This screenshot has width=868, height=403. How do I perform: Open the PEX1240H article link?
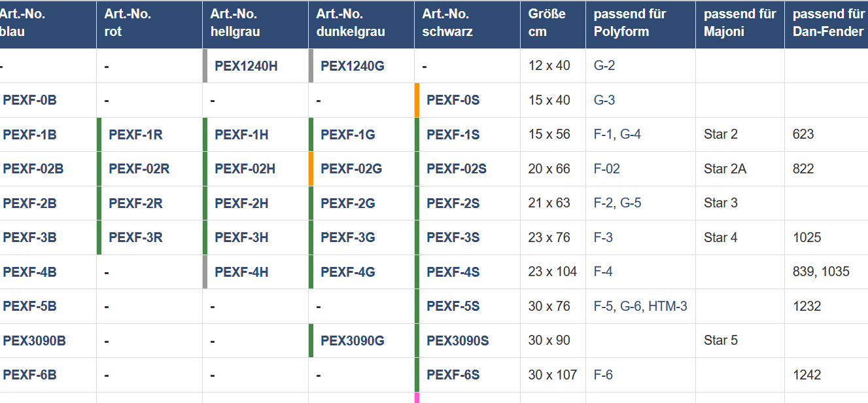pos(246,66)
